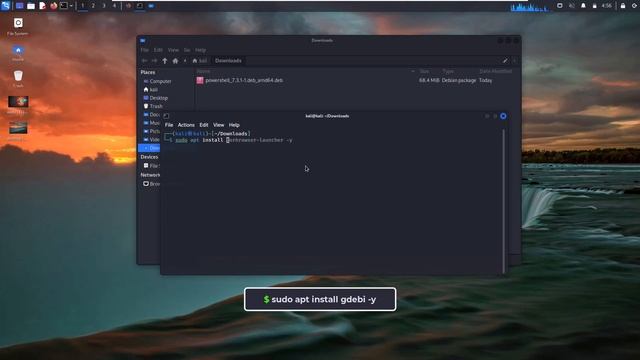
Task: Click the lock screen icon in the panel
Action: [x=623, y=6]
